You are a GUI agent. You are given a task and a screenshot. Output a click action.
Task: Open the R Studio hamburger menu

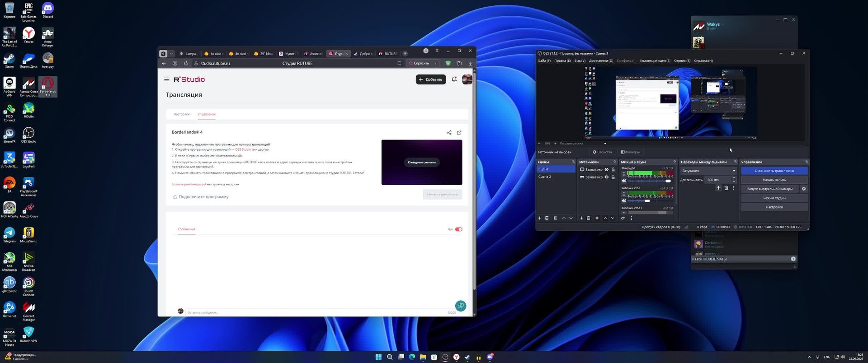(x=167, y=79)
